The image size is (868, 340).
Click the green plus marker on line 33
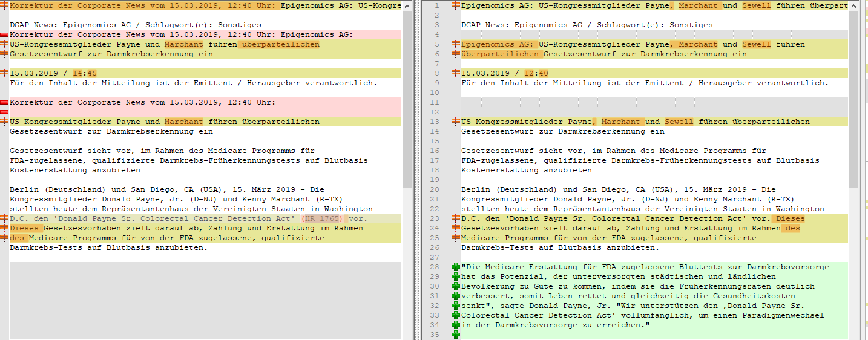tap(455, 315)
